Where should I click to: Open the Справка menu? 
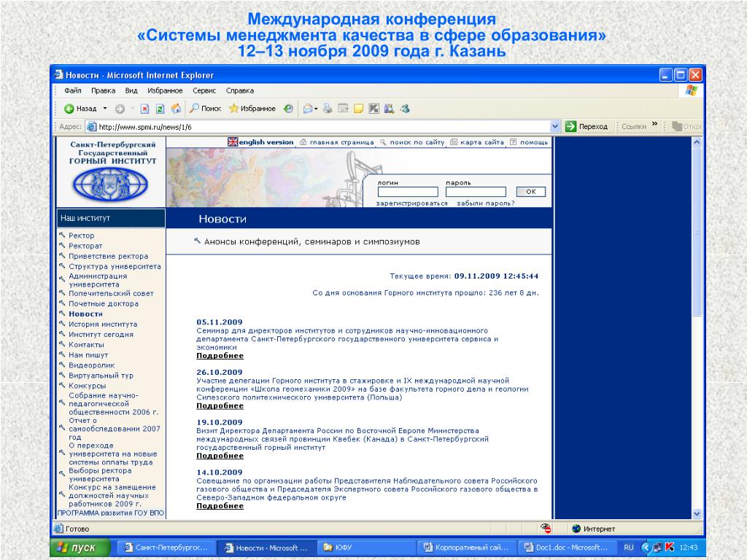click(x=239, y=90)
